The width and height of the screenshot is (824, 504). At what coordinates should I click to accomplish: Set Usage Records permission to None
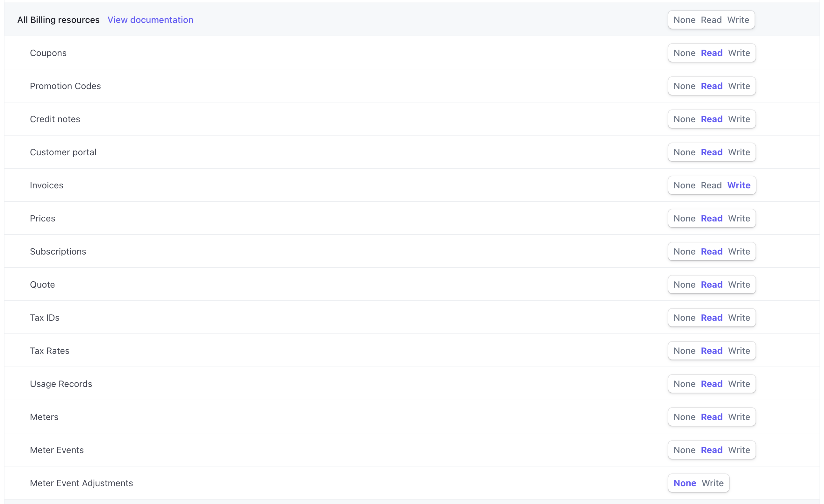tap(685, 384)
